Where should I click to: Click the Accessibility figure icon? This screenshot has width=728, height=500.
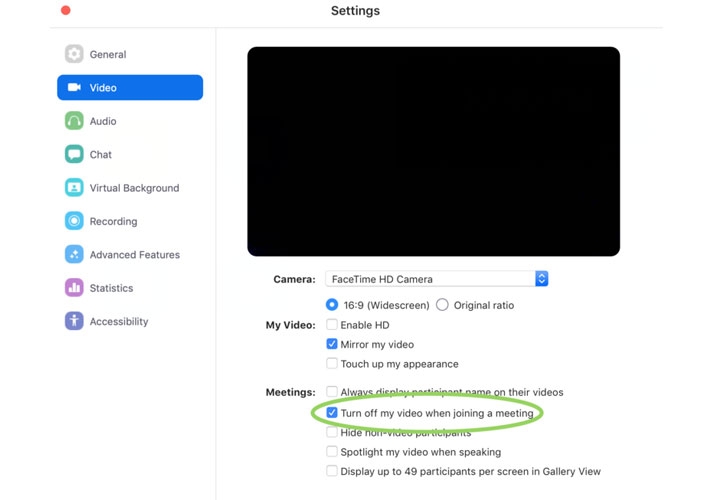[74, 321]
